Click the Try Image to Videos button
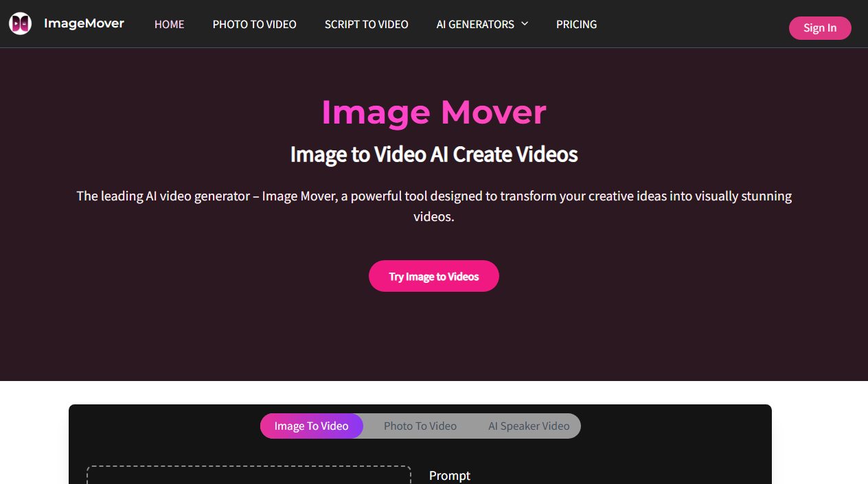868x484 pixels. tap(433, 276)
